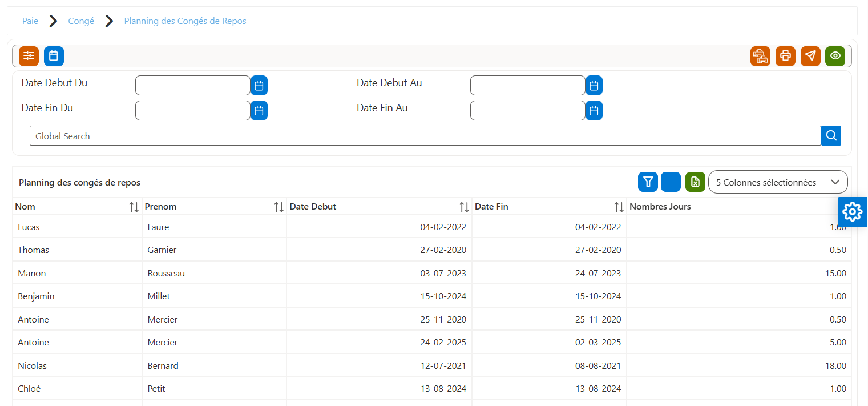Open the 5 Colonnes sélectionnées dropdown
The height and width of the screenshot is (406, 868).
pyautogui.click(x=778, y=182)
